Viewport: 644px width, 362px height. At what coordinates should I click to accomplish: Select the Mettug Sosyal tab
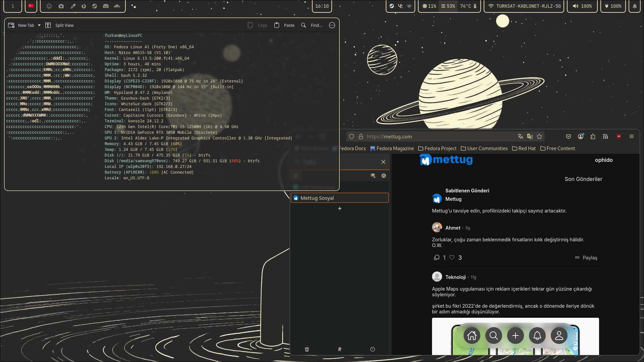[x=339, y=198]
